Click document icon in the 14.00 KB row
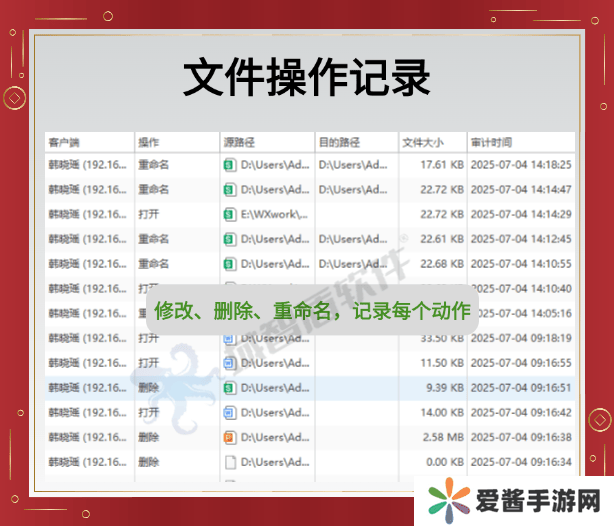This screenshot has width=614, height=526. tap(229, 412)
